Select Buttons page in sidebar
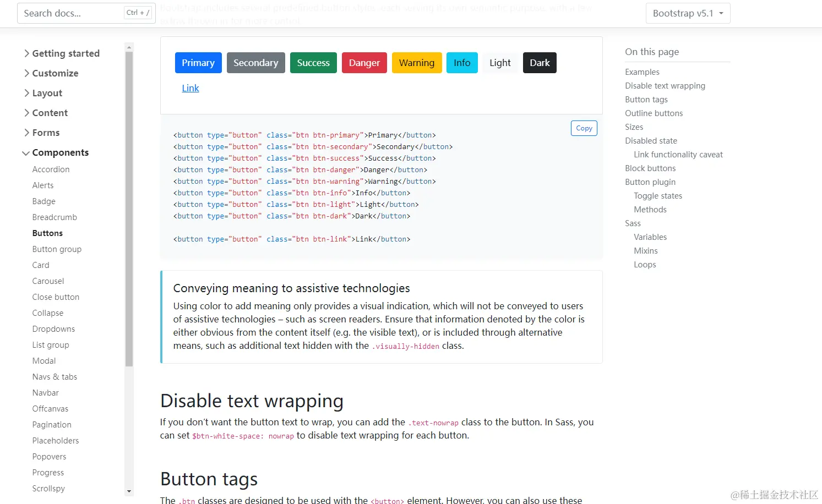 pyautogui.click(x=47, y=233)
